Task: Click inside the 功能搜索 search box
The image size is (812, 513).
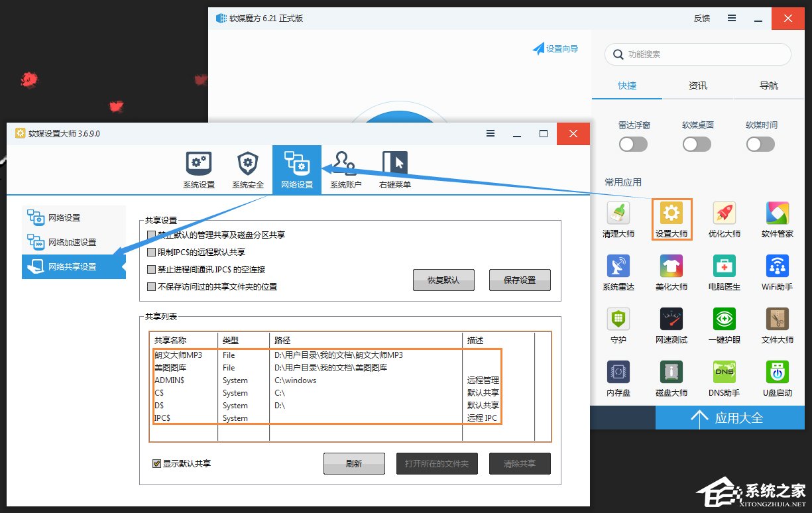Action: pos(697,54)
